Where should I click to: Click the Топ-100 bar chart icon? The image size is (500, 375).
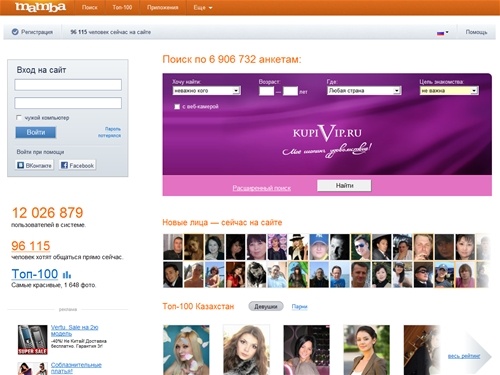tap(67, 274)
